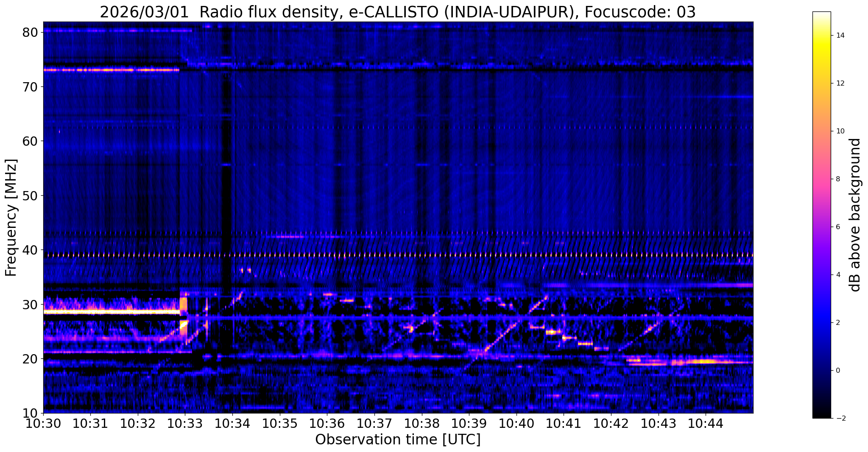Click the 10:44 time tick label
The height and width of the screenshot is (452, 868).
point(706,423)
